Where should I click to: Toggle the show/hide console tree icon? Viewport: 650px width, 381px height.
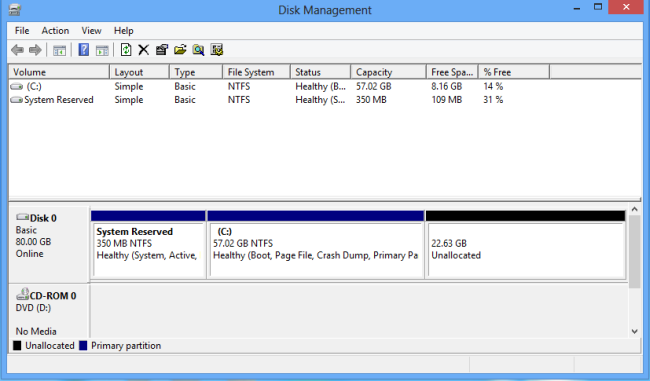click(x=59, y=51)
